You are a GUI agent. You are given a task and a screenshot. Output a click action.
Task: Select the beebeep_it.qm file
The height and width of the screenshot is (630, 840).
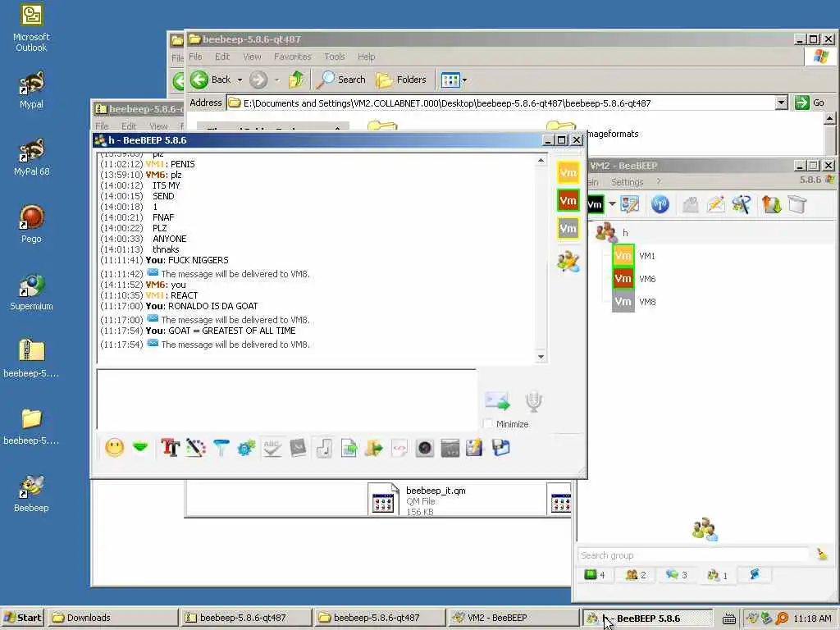tap(418, 500)
